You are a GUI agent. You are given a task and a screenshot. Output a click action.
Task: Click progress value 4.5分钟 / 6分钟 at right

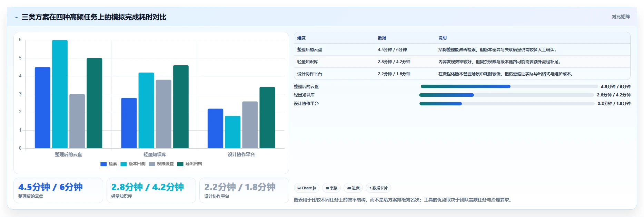tap(615, 87)
